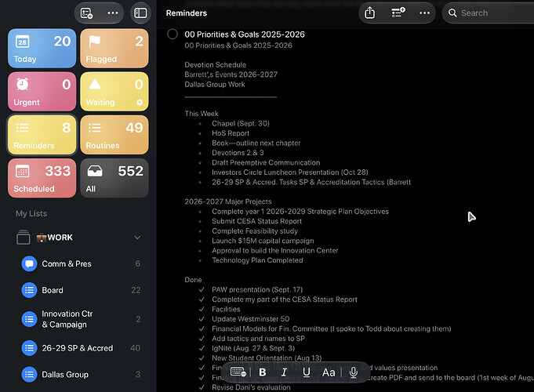Click 'Investors Circle Luncheon Presentation' bullet
The image size is (534, 392).
tap(290, 172)
